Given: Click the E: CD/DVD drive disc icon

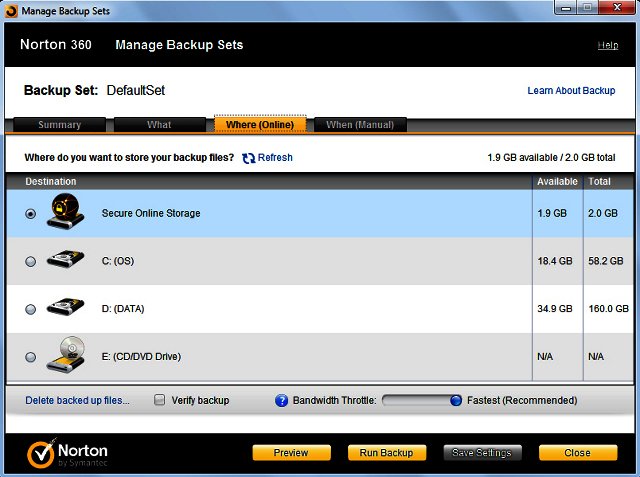Looking at the screenshot, I should click(x=65, y=354).
